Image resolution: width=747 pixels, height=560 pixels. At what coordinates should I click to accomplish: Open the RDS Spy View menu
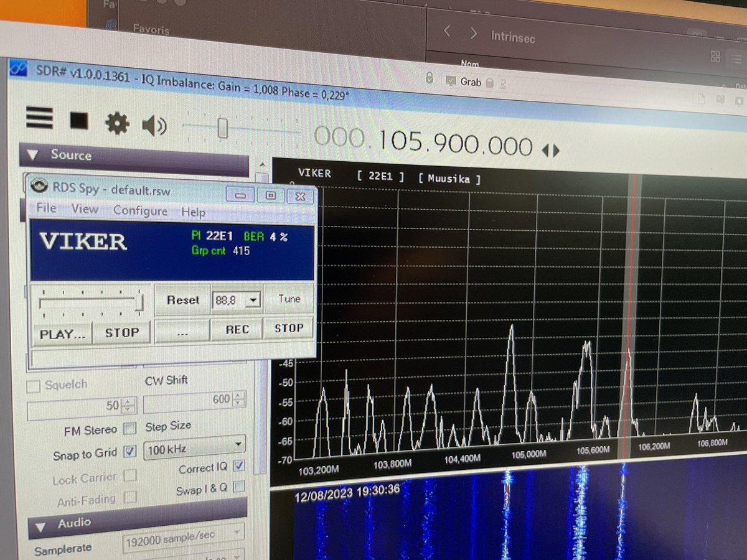coord(85,209)
